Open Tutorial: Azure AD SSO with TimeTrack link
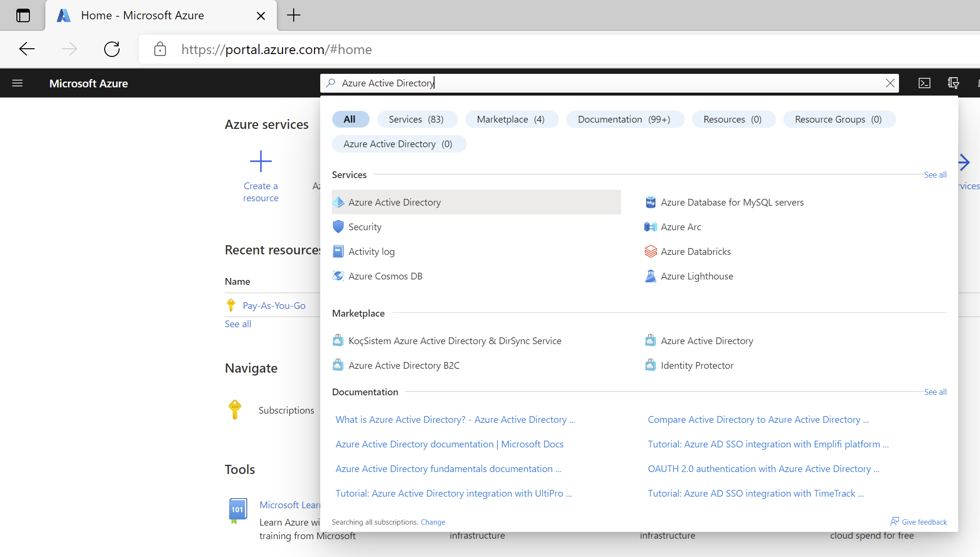 pos(756,493)
